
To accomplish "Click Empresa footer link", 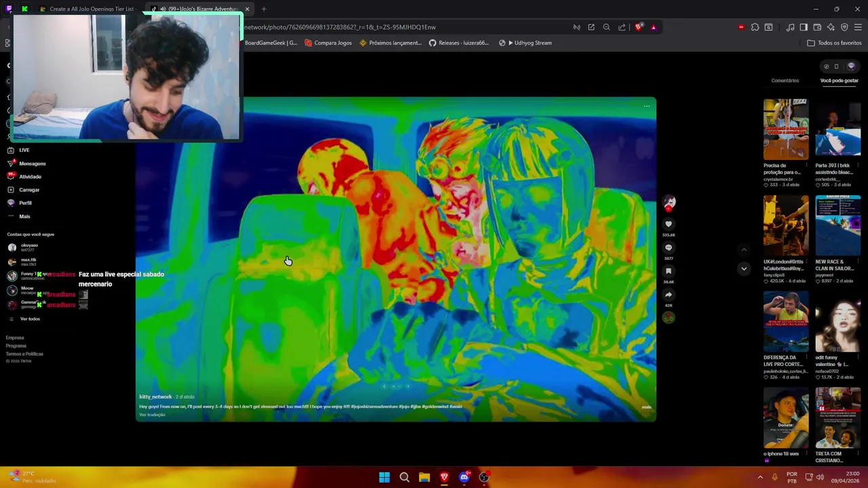I will point(15,338).
